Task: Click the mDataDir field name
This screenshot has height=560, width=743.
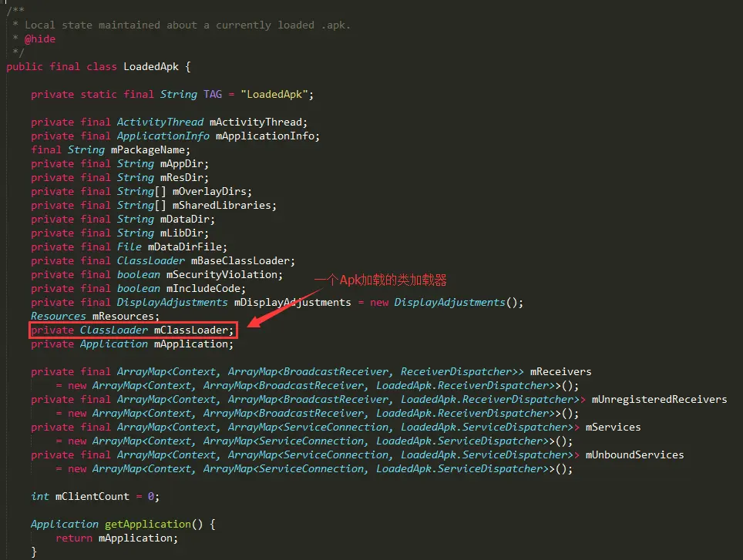Action: [x=185, y=220]
